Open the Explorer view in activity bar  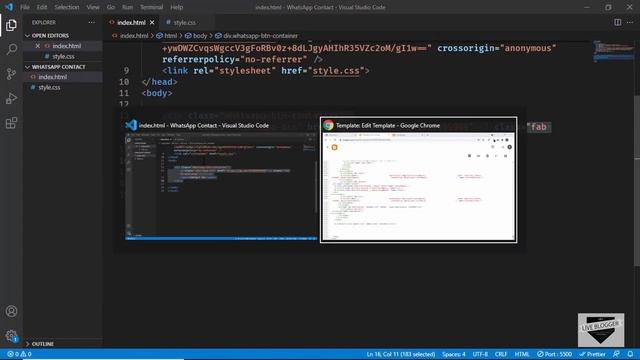click(x=11, y=25)
